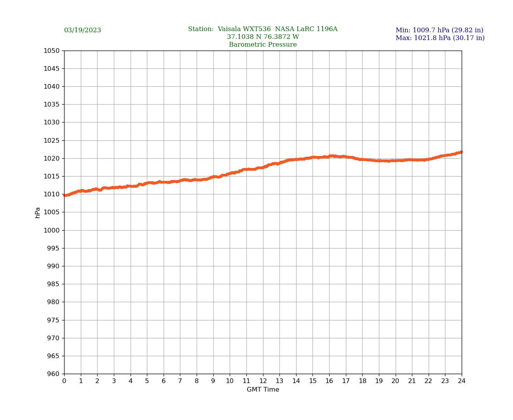
Task: Click the orange pressure line's final point
Action: (461, 152)
